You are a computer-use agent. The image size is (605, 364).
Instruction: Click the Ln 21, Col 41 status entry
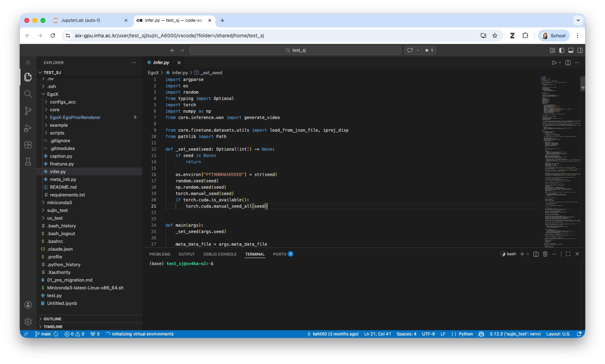[378, 334]
